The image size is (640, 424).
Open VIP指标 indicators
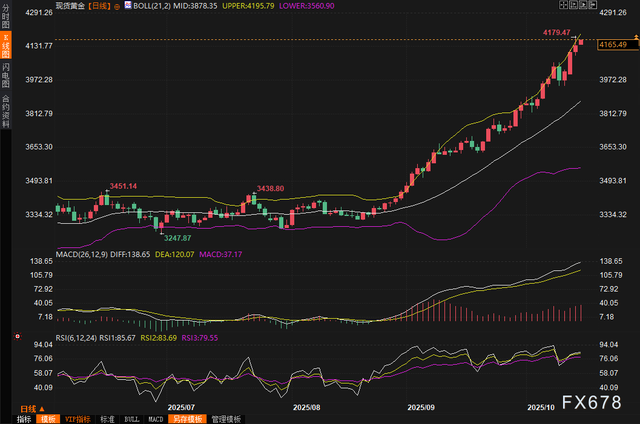[77, 419]
